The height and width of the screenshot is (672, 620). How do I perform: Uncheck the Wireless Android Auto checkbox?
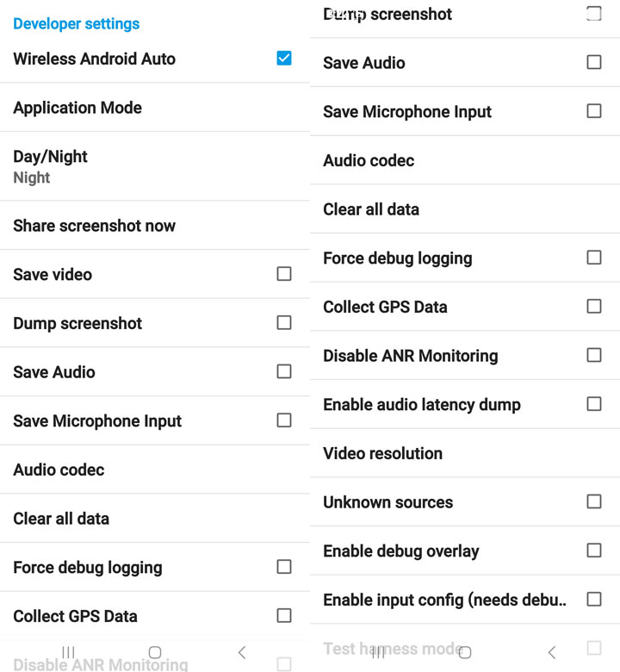pos(284,59)
